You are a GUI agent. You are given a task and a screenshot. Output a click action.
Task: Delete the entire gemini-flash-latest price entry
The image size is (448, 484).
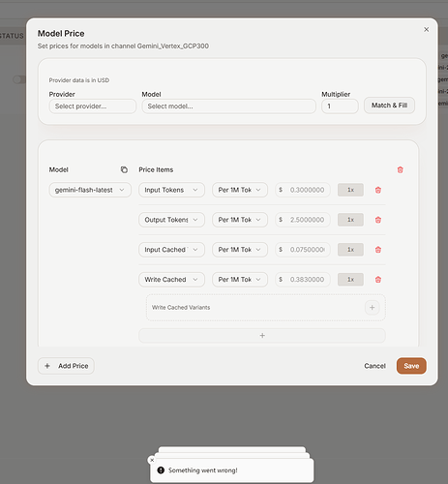pyautogui.click(x=400, y=169)
